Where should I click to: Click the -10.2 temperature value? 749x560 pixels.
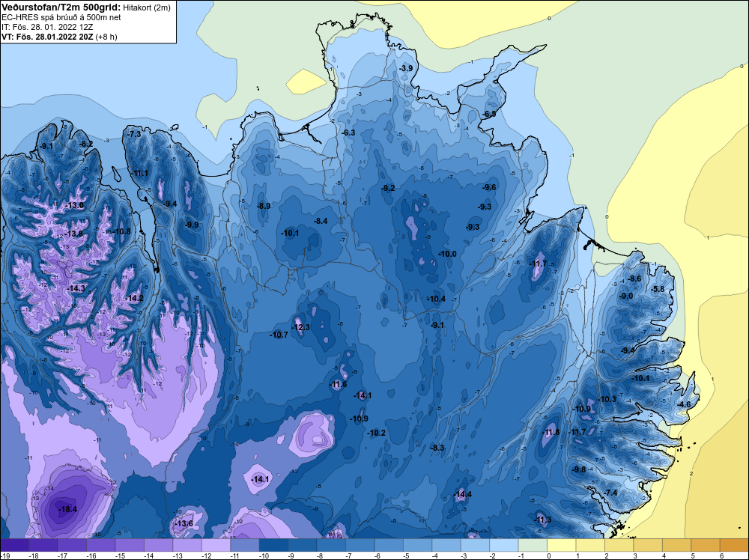pos(377,433)
